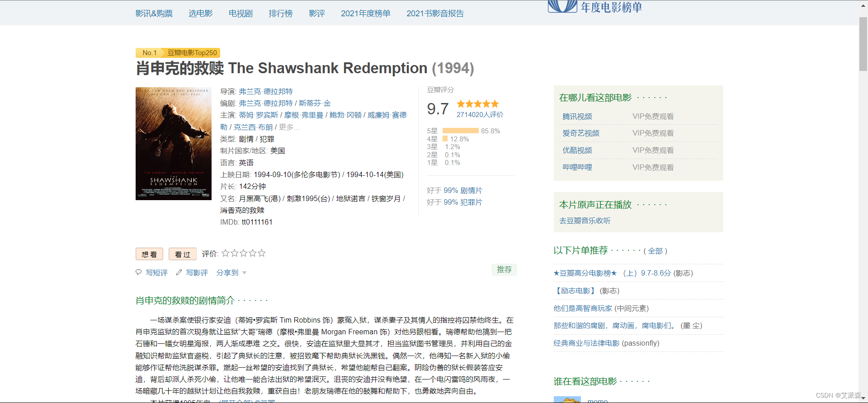
Task: Open 那些和谐的腐剧 list link
Action: tap(615, 325)
